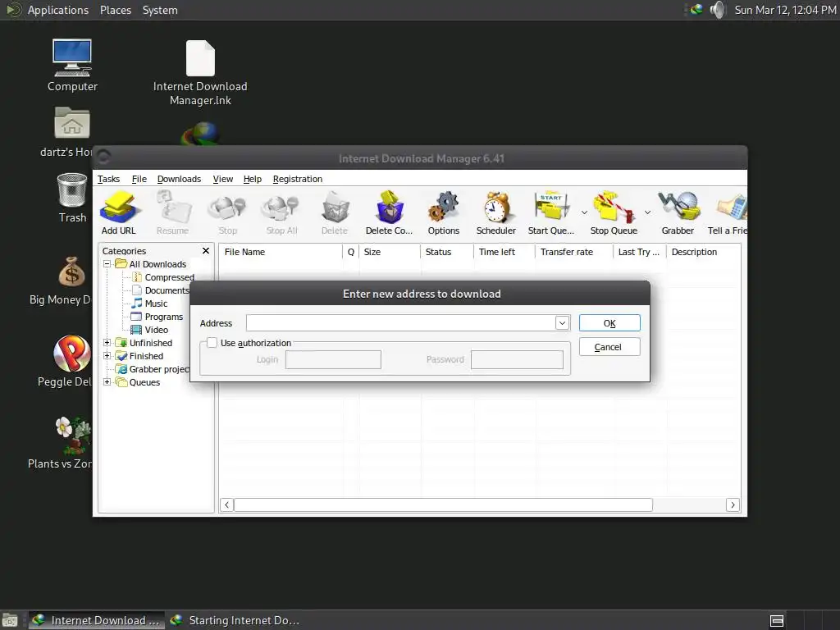
Task: Open the Internet Download Manager.lnk file icon
Action: point(200,58)
